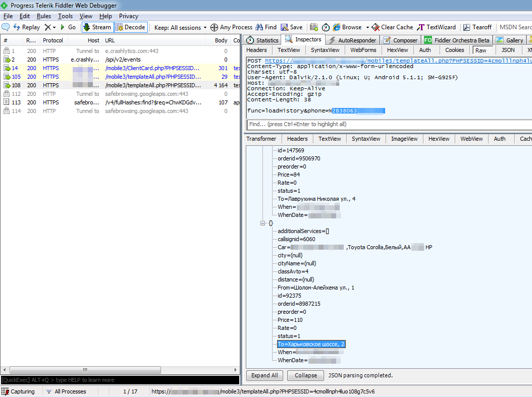
Task: Switch to the Inspectors tab
Action: pyautogui.click(x=304, y=39)
